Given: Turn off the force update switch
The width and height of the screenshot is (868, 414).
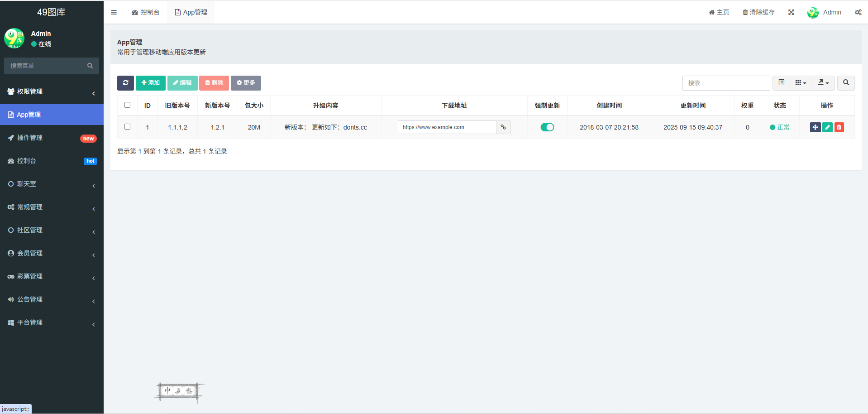Looking at the screenshot, I should 547,127.
